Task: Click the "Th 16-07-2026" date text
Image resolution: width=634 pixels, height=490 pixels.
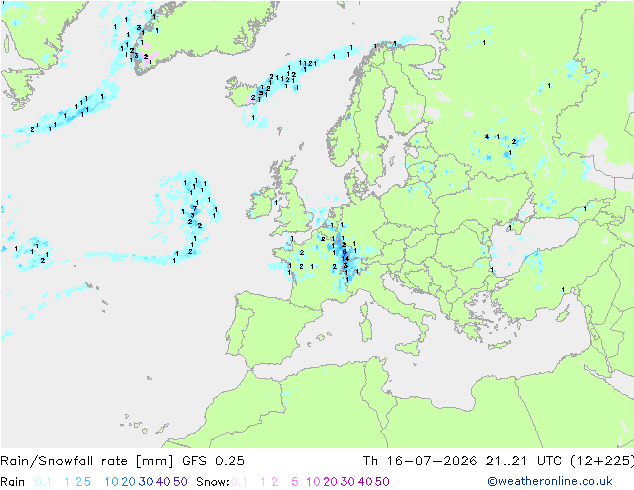Action: [420, 461]
